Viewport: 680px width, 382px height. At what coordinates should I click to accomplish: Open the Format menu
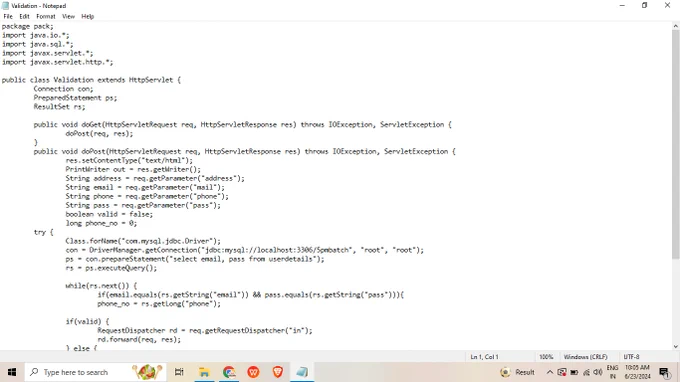(46, 16)
